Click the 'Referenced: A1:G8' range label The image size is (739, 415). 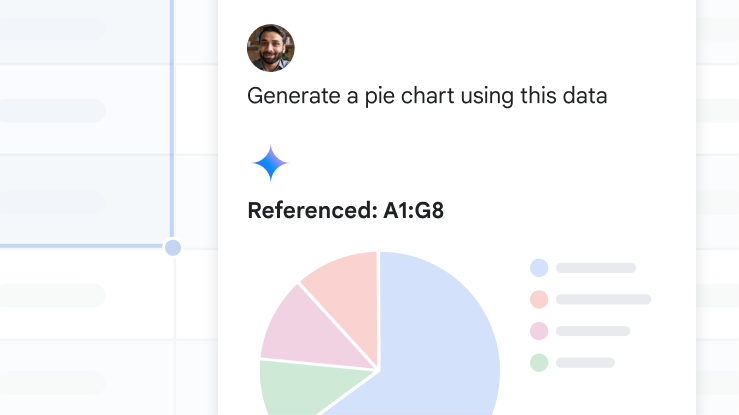pyautogui.click(x=345, y=211)
